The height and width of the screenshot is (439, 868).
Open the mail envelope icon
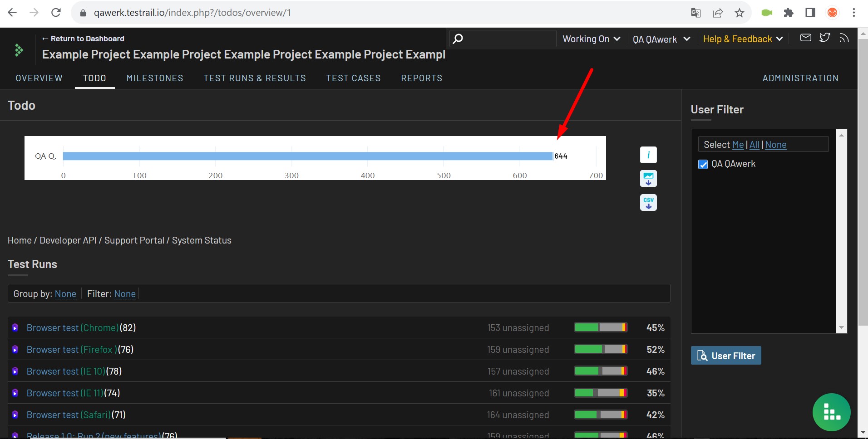click(805, 38)
